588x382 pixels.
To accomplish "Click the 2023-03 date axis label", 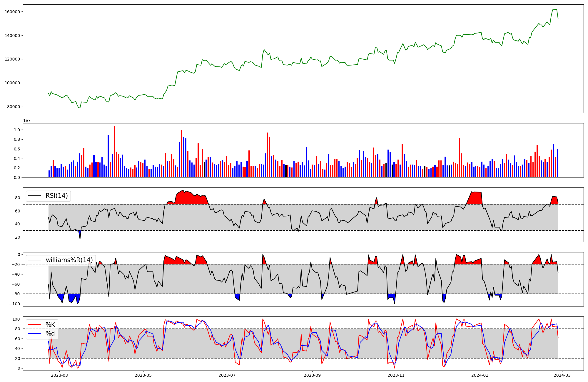I will (x=59, y=375).
